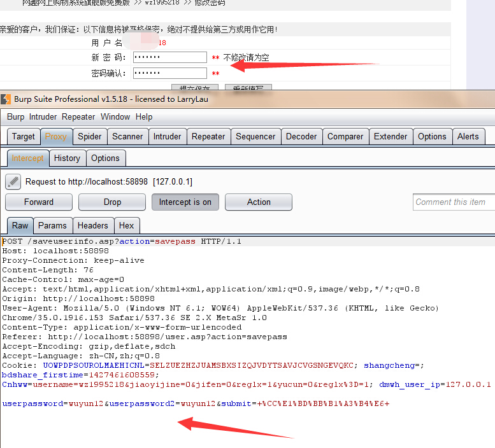Click the Request to http://localhost:58898 label
The width and height of the screenshot is (495, 448).
pyautogui.click(x=109, y=181)
